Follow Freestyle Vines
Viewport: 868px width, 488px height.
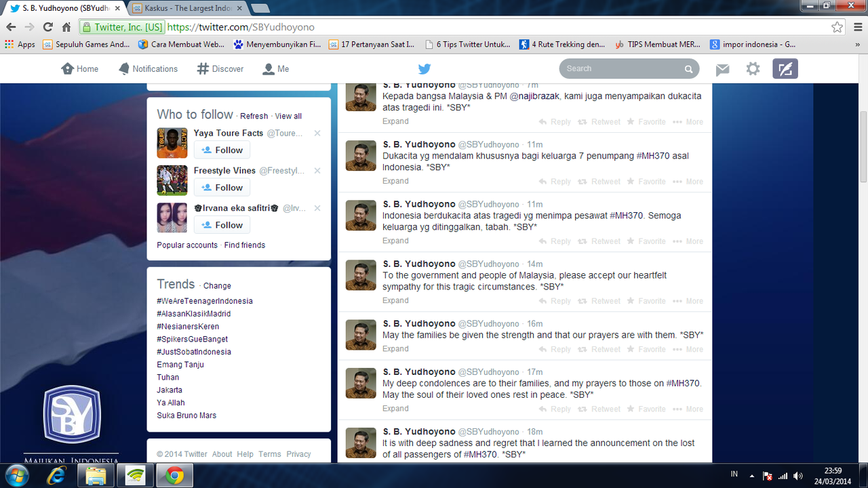[x=222, y=187]
